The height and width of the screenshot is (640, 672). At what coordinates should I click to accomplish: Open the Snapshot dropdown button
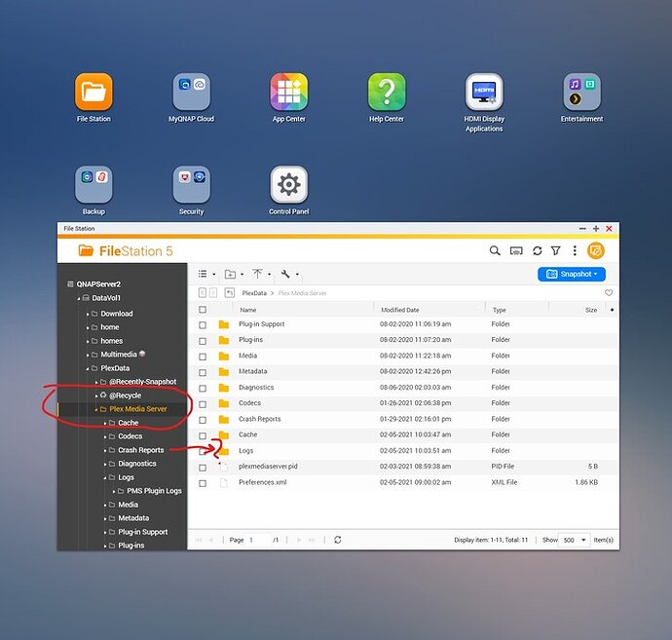[572, 274]
